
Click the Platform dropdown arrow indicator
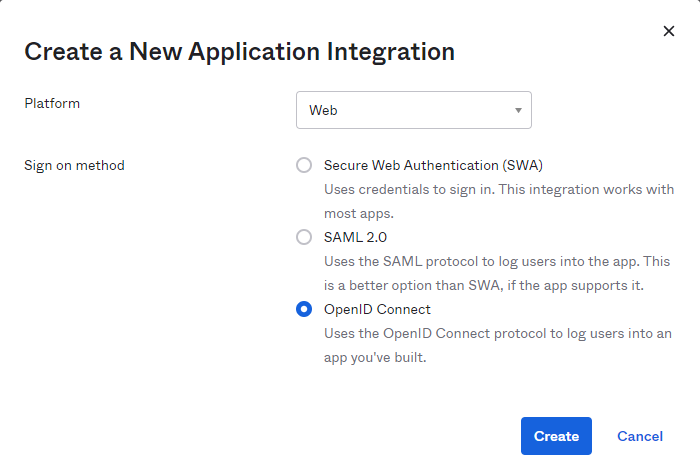click(x=518, y=110)
